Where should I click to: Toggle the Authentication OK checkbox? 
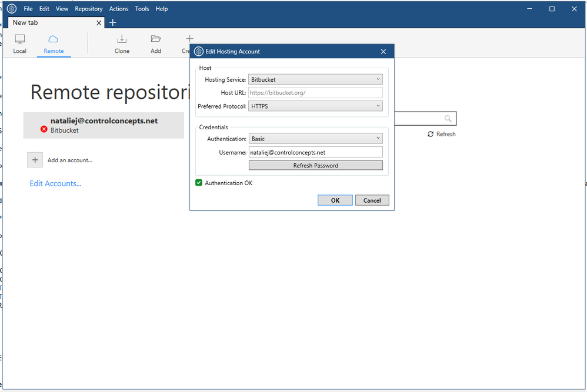[x=199, y=183]
